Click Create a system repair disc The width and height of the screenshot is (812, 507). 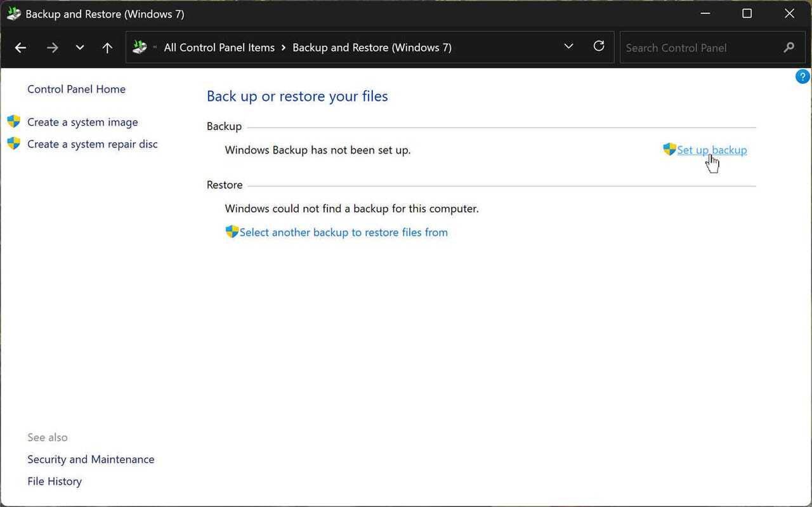click(92, 144)
